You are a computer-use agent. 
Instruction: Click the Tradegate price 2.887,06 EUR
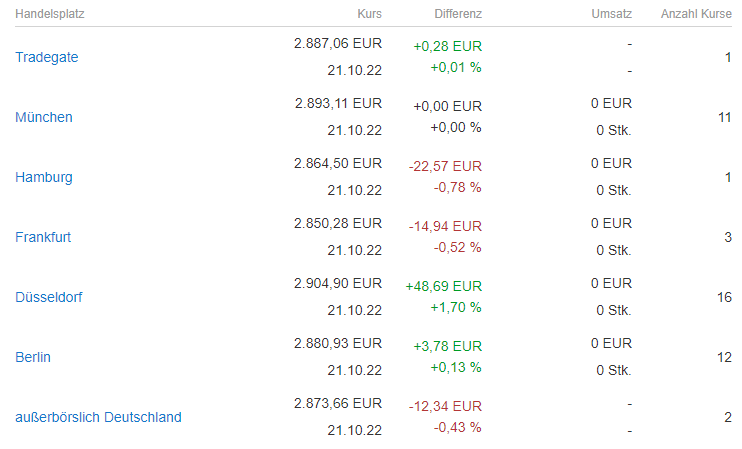coord(338,45)
